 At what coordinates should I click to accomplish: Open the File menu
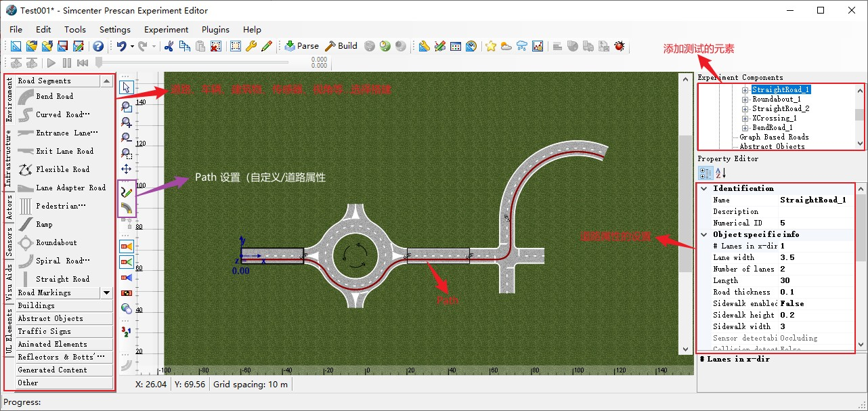[16, 30]
